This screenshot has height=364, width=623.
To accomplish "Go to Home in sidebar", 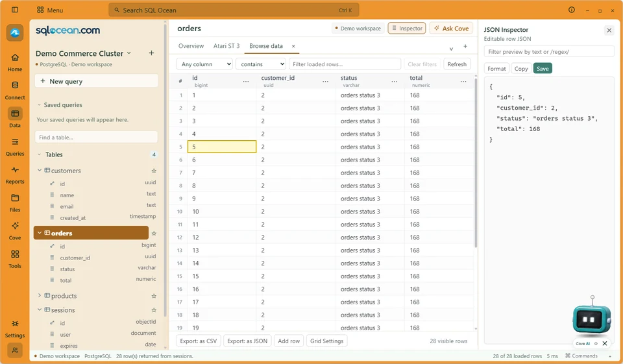I will click(x=15, y=62).
